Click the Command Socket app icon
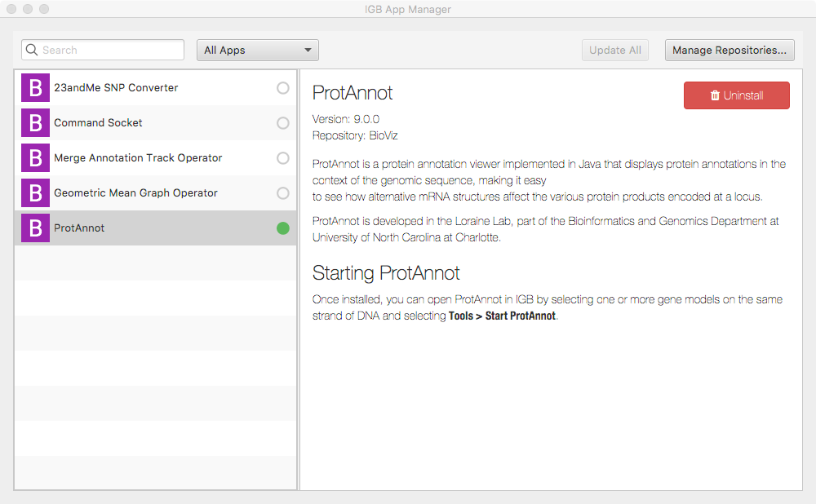 pyautogui.click(x=35, y=123)
